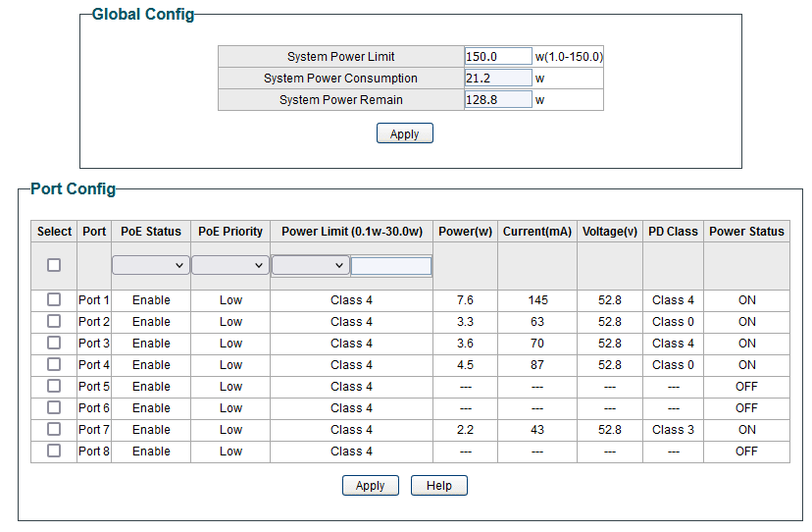
Task: Open the PoE Status dropdown
Action: tap(150, 265)
